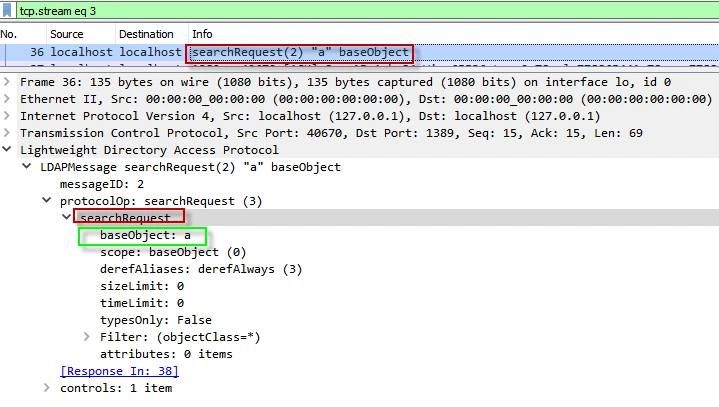Expand Transmission Control Protocol section

coord(8,133)
